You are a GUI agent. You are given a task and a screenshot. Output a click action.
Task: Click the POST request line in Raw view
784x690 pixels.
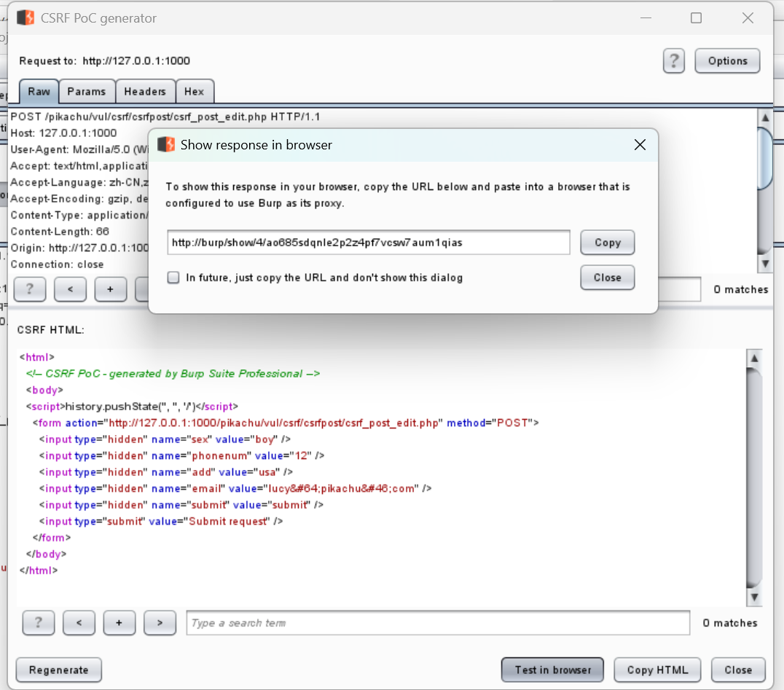165,117
